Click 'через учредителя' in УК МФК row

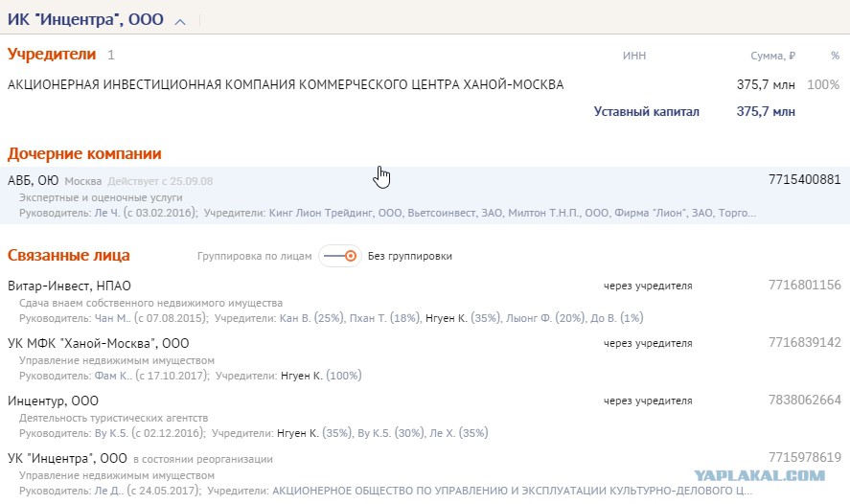[x=648, y=344]
